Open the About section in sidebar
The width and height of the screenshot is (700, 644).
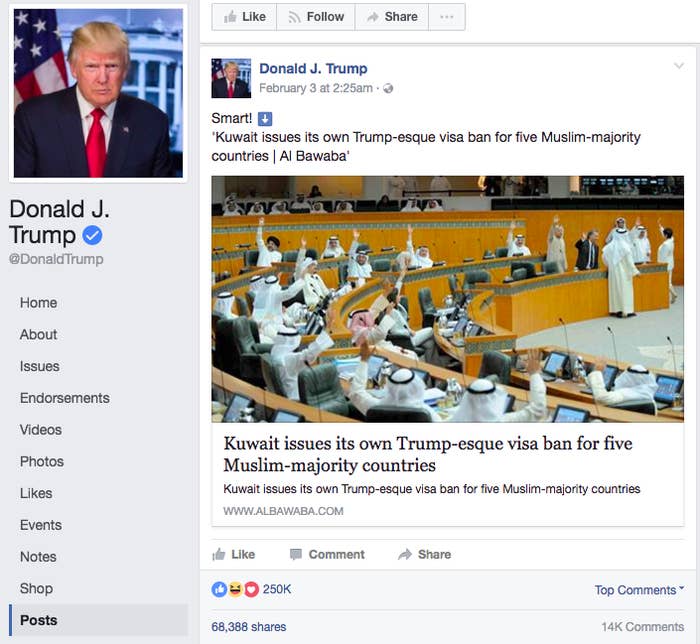tap(38, 334)
